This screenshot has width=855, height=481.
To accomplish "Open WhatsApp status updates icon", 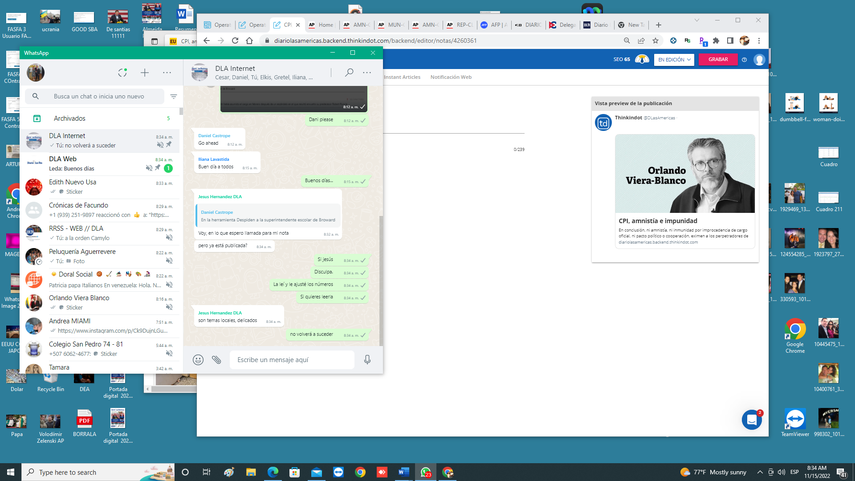I will (122, 73).
